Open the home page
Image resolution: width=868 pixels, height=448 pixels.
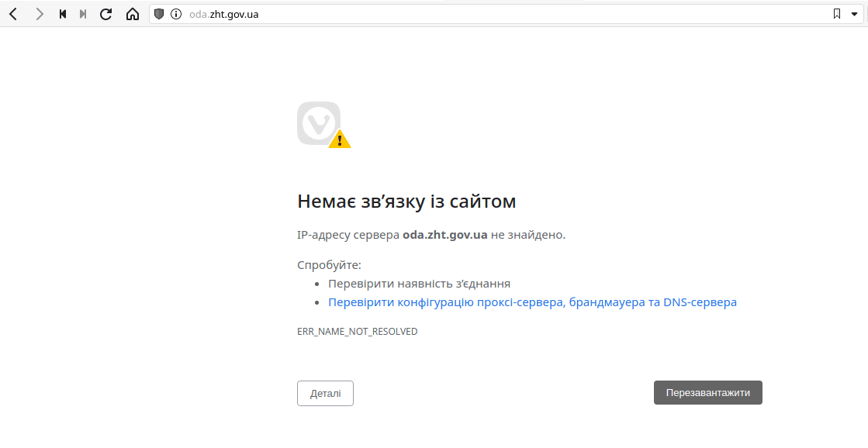pyautogui.click(x=133, y=14)
